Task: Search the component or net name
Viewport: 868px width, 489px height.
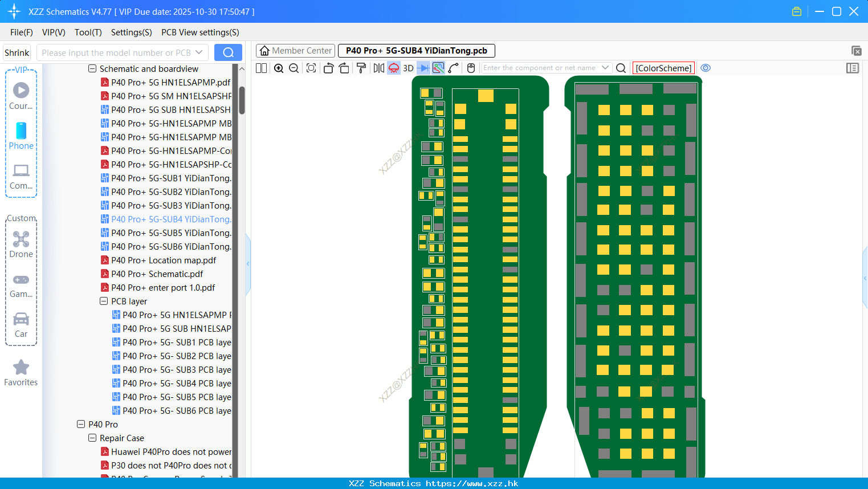Action: click(x=621, y=68)
